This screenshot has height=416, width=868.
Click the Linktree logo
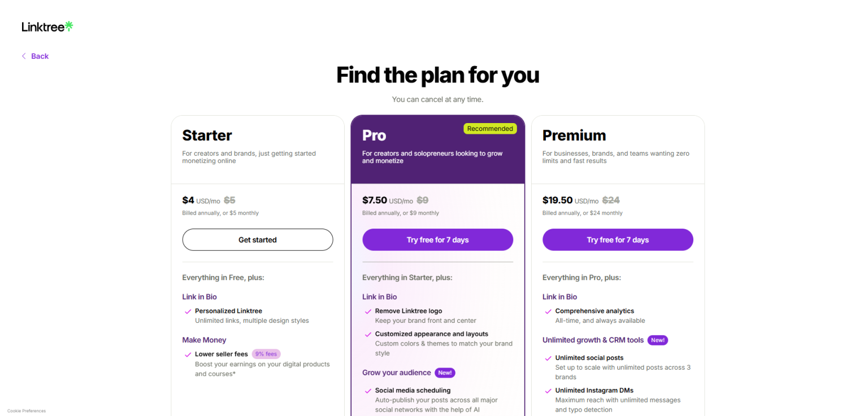[x=47, y=27]
